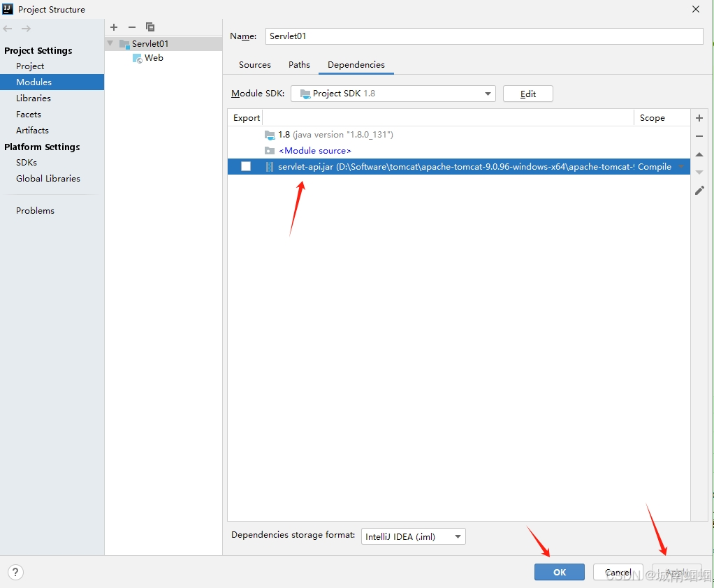The image size is (714, 588).
Task: Add a new module with plus icon
Action: [x=114, y=27]
